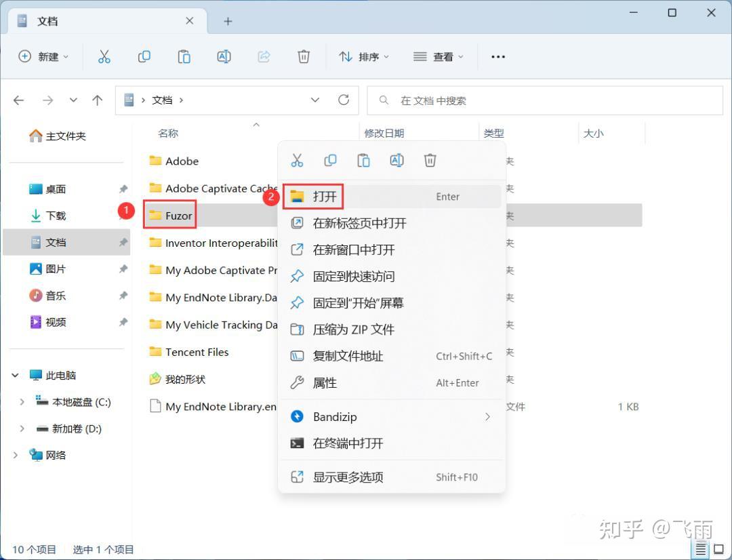Select the Share icon in the toolbar
Screen dimensions: 732x560
pyautogui.click(x=264, y=57)
